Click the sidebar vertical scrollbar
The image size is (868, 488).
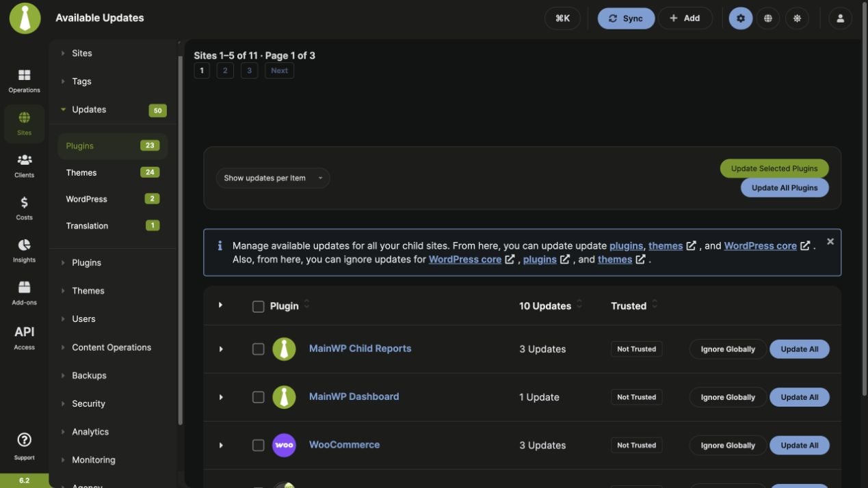(x=181, y=239)
